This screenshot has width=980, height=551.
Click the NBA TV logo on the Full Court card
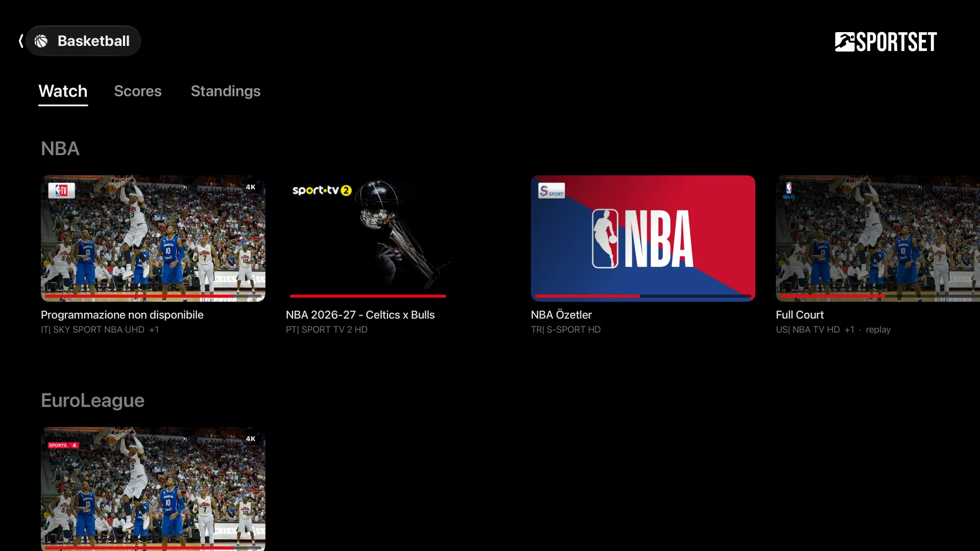click(789, 190)
